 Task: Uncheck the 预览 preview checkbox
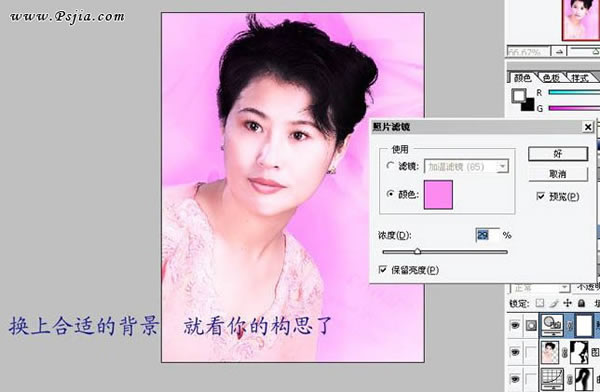[x=541, y=196]
